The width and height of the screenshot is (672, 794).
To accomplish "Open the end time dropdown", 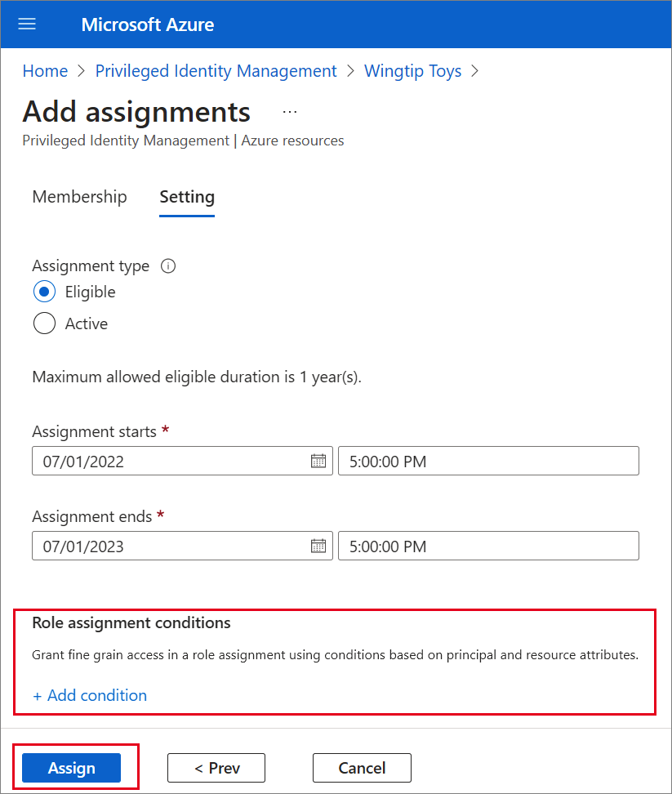I will [x=488, y=546].
